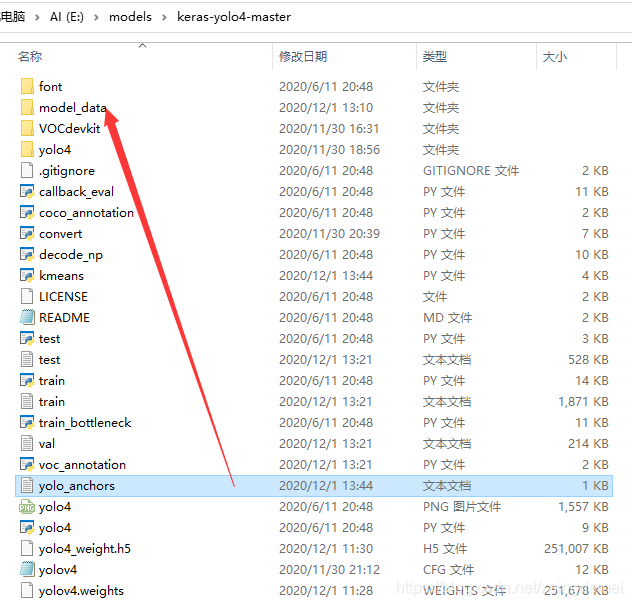Click the yolo4_weight.h5 file icon
Screen dimensions: 632x606
pos(27,548)
